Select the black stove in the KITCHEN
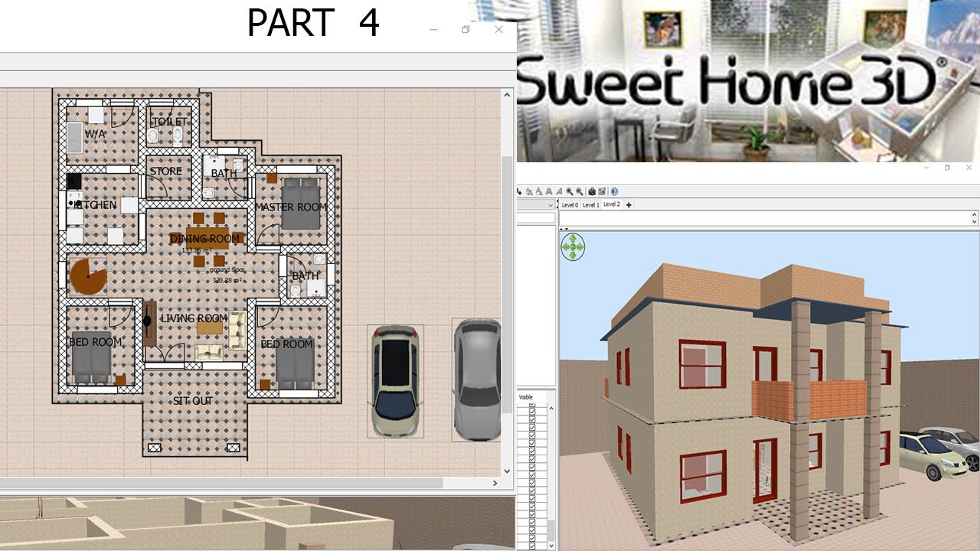The height and width of the screenshot is (551, 980). 73,181
